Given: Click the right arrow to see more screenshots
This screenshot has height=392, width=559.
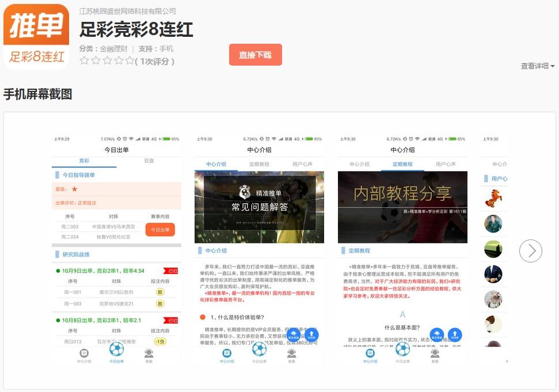Looking at the screenshot, I should click(530, 251).
